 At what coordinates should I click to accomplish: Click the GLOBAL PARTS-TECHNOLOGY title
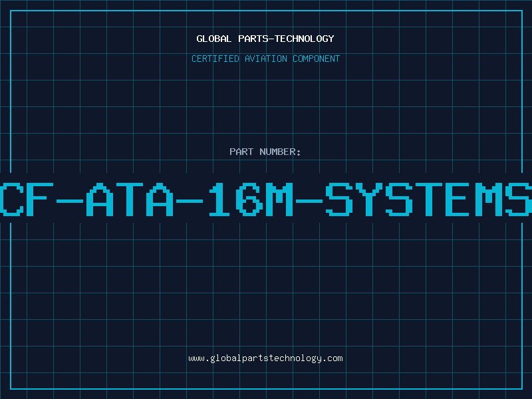click(265, 39)
